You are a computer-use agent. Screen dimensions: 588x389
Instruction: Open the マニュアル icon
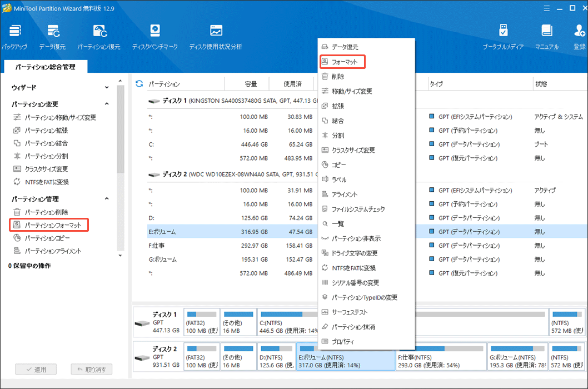click(547, 37)
